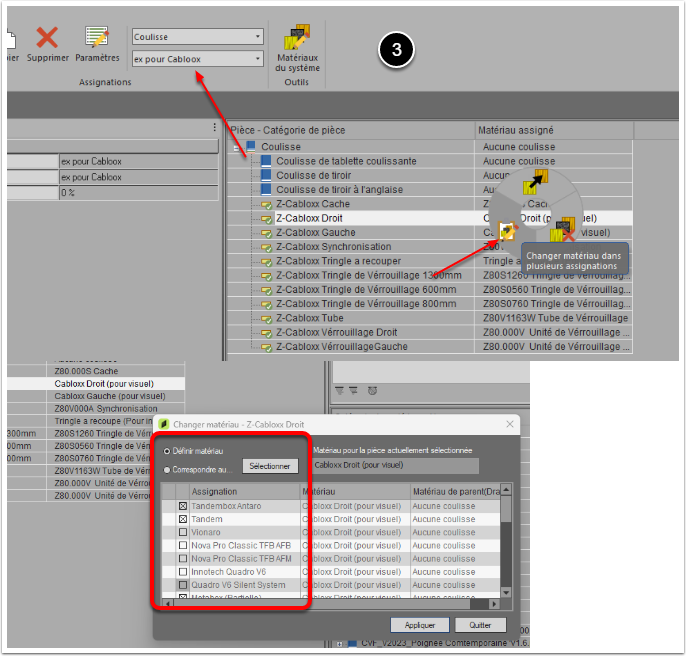The height and width of the screenshot is (656, 686).
Task: Click up arrow of assignation list scrollbar
Action: point(506,489)
